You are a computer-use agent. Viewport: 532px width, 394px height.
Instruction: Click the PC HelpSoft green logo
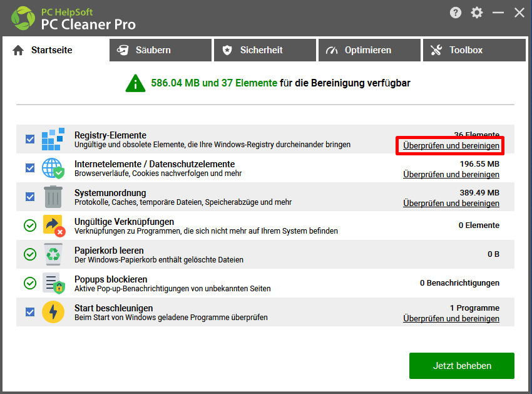(x=23, y=18)
